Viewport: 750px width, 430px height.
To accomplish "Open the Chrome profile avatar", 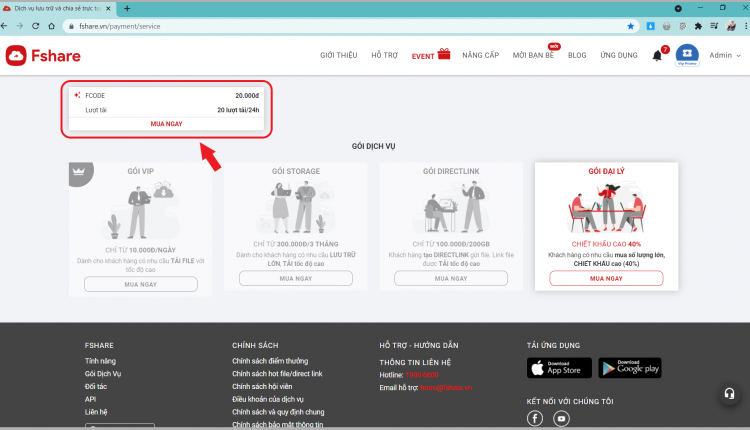I will click(731, 26).
